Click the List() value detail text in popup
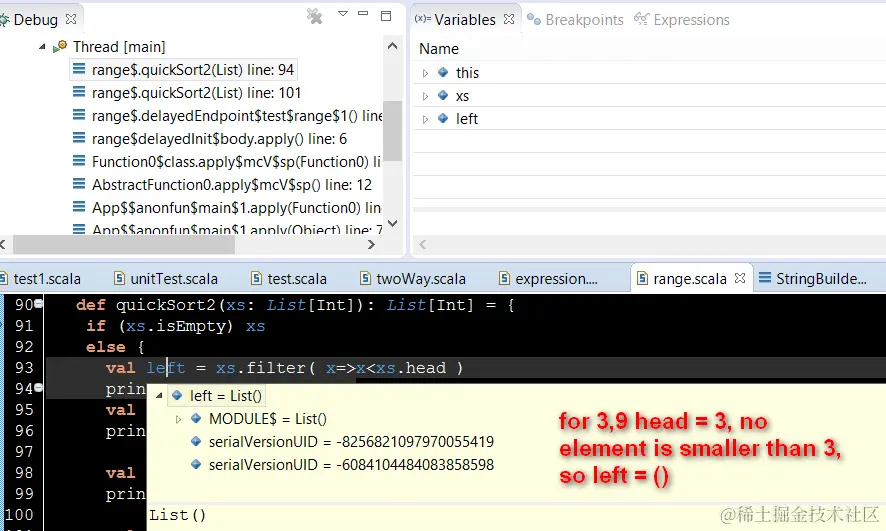 (177, 515)
